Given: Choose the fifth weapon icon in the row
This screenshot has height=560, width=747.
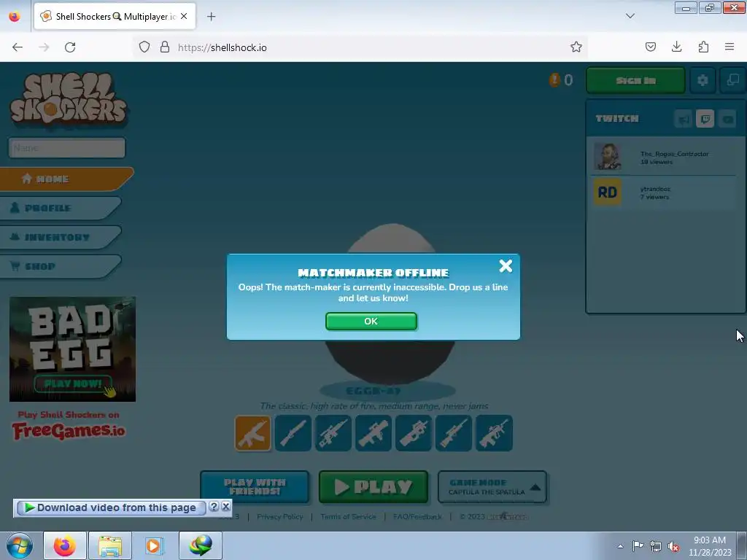Looking at the screenshot, I should [x=414, y=433].
